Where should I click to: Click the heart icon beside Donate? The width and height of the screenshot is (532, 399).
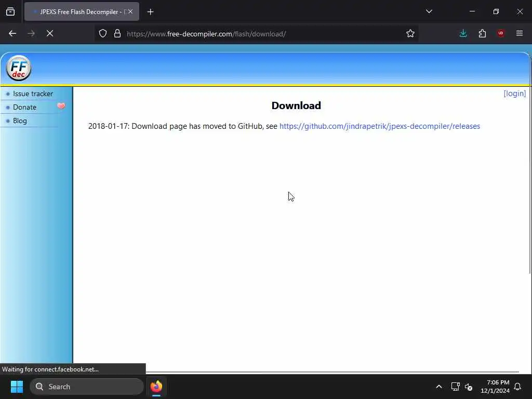(x=61, y=106)
